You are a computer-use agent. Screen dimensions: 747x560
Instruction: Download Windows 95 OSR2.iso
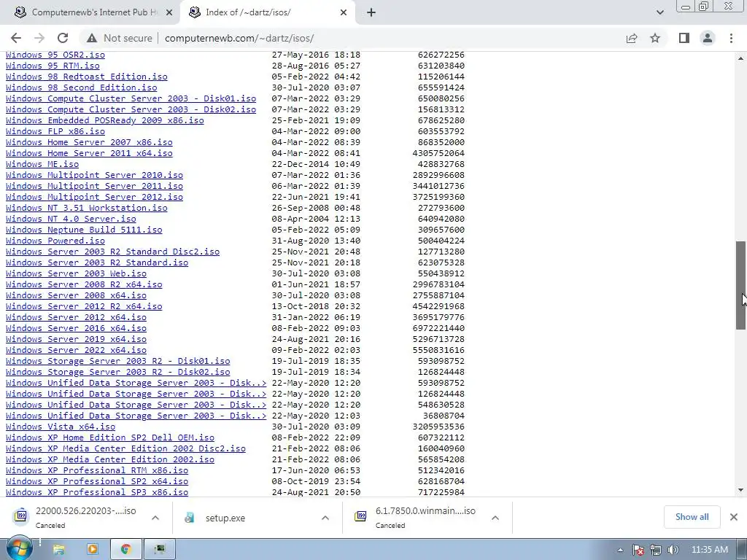click(55, 55)
